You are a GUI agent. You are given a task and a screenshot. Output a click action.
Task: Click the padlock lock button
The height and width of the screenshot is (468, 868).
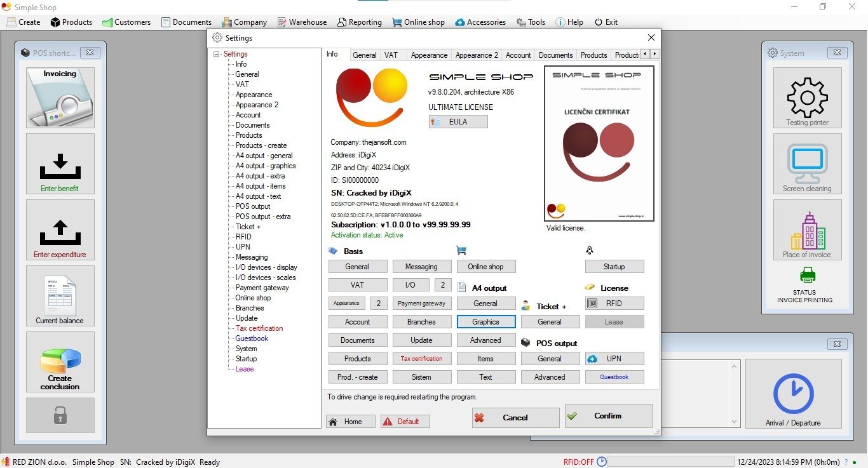(x=60, y=415)
